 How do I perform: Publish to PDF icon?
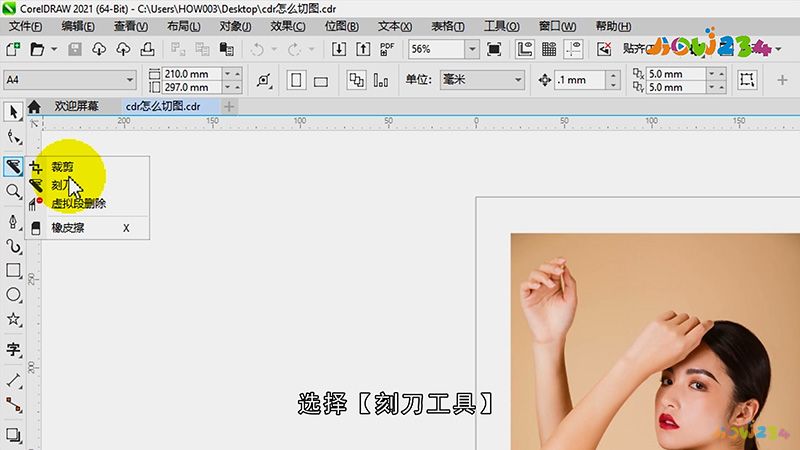pyautogui.click(x=387, y=49)
